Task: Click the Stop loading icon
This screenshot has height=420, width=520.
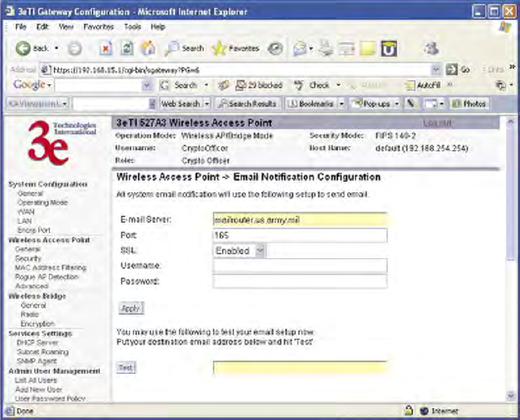Action: [106, 48]
